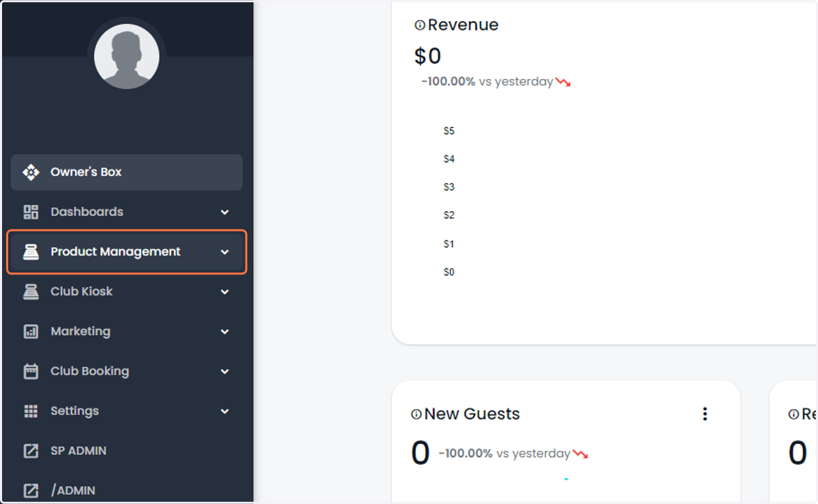Click the $3 axis label
The image size is (818, 504).
click(449, 187)
